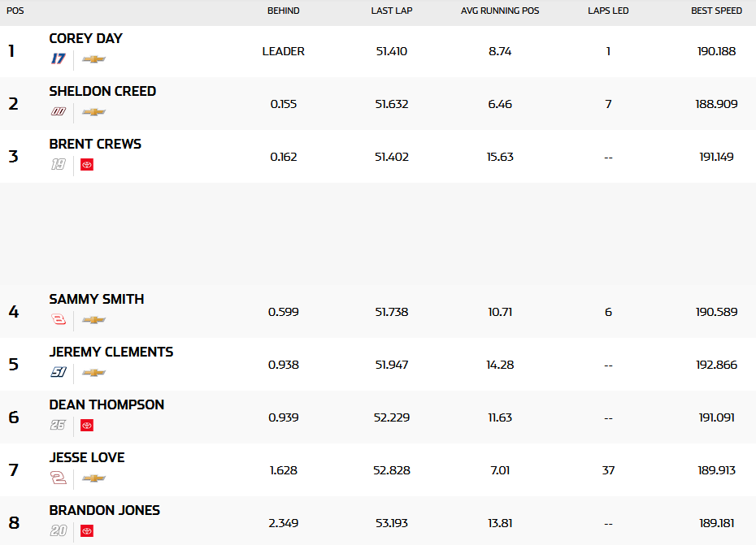756x545 pixels.
Task: Click the LAST LAP column header
Action: [x=391, y=11]
